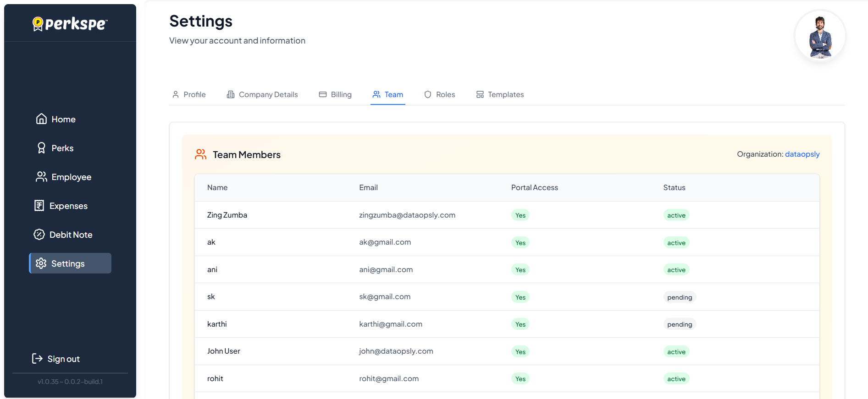The image size is (868, 399).
Task: Click the Settings gear icon
Action: click(41, 263)
